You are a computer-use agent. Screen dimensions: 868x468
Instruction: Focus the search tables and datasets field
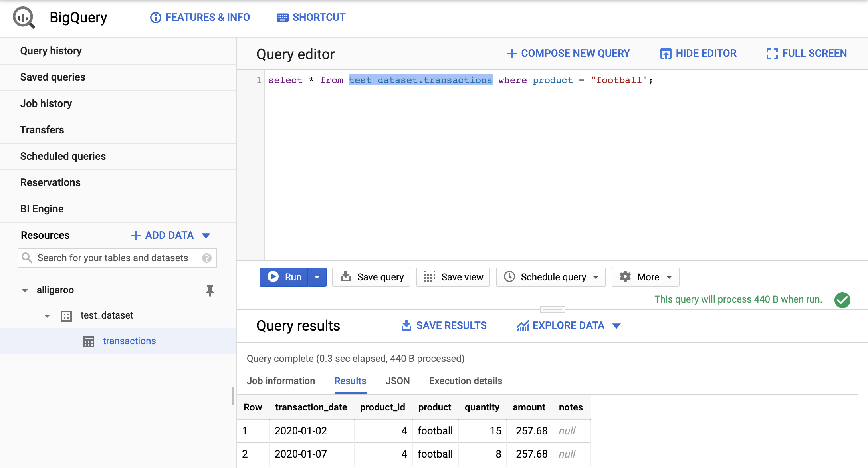117,258
